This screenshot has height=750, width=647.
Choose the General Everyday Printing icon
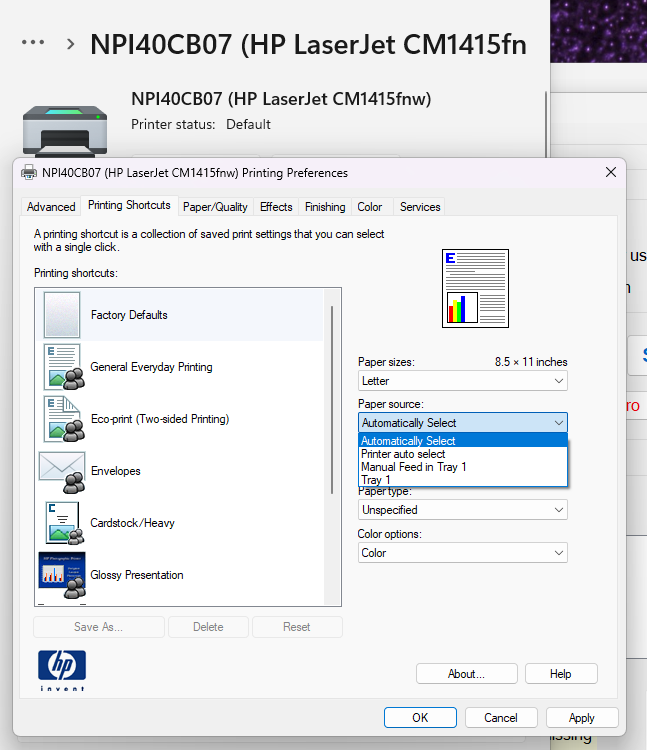(62, 367)
